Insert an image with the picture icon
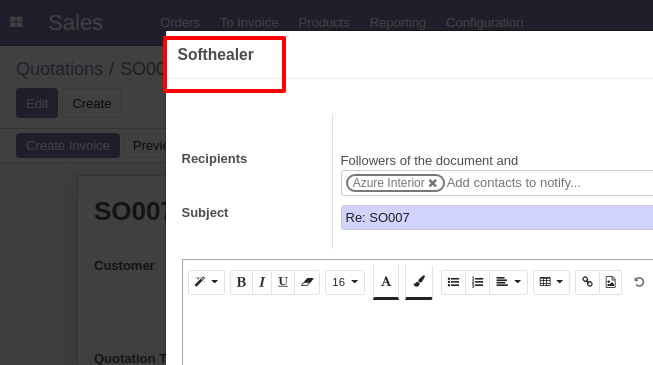The height and width of the screenshot is (365, 653). 611,282
